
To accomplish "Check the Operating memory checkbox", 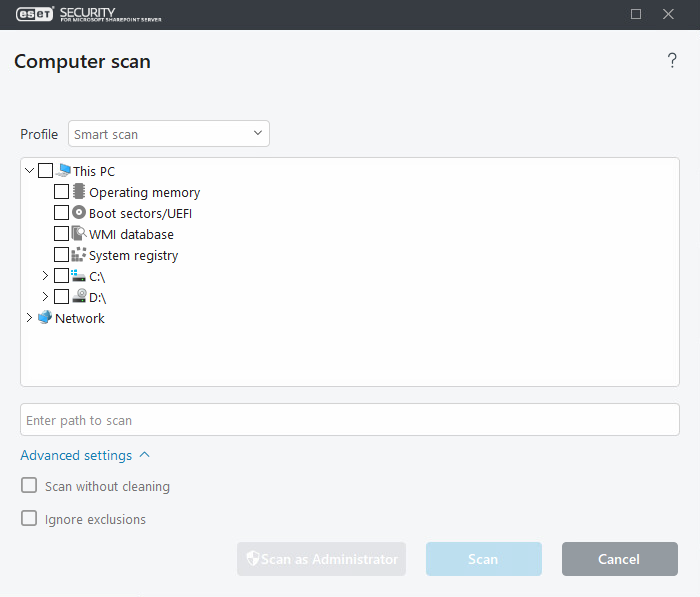I will [x=61, y=192].
